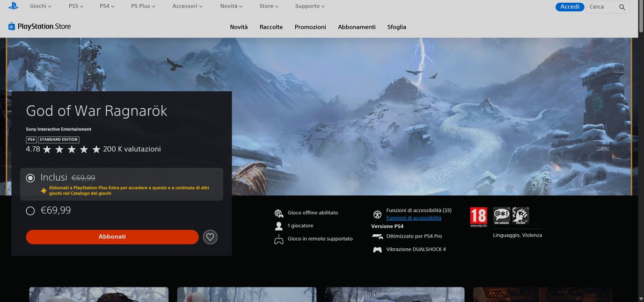
Task: Open the Novità store tab
Action: (x=239, y=27)
